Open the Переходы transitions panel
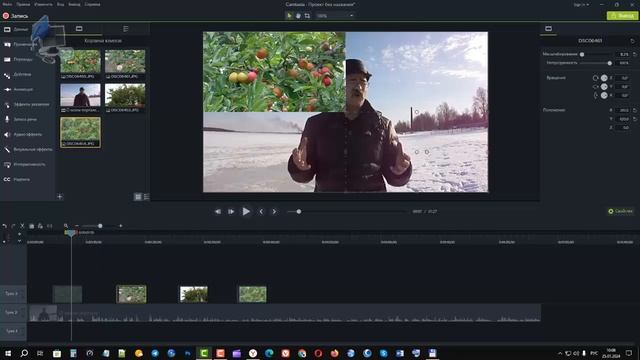 (18, 59)
